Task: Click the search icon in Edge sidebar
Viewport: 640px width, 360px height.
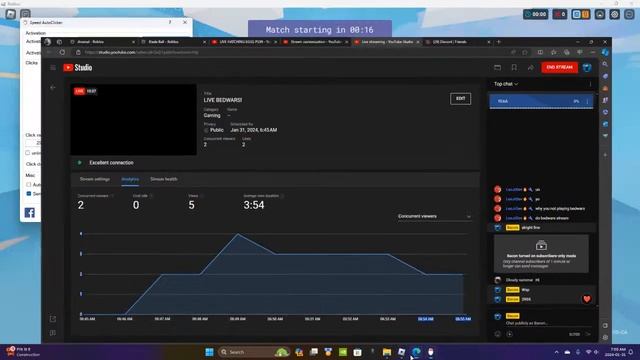Action: click(605, 64)
